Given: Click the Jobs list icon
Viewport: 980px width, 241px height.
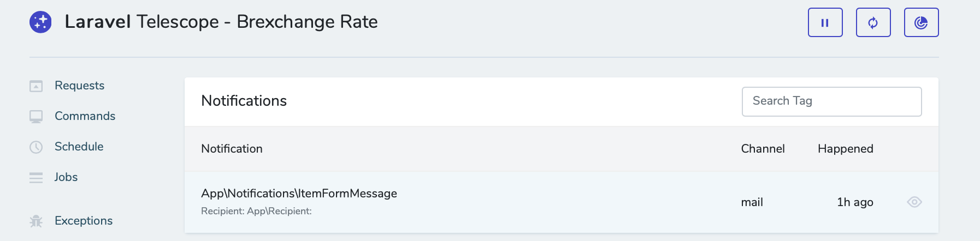Looking at the screenshot, I should click(36, 178).
